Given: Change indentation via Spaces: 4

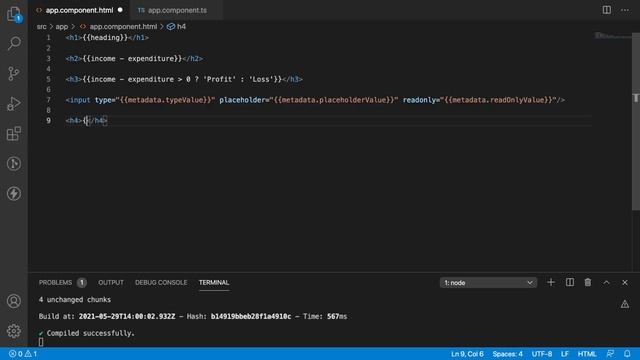Looking at the screenshot, I should tap(507, 354).
